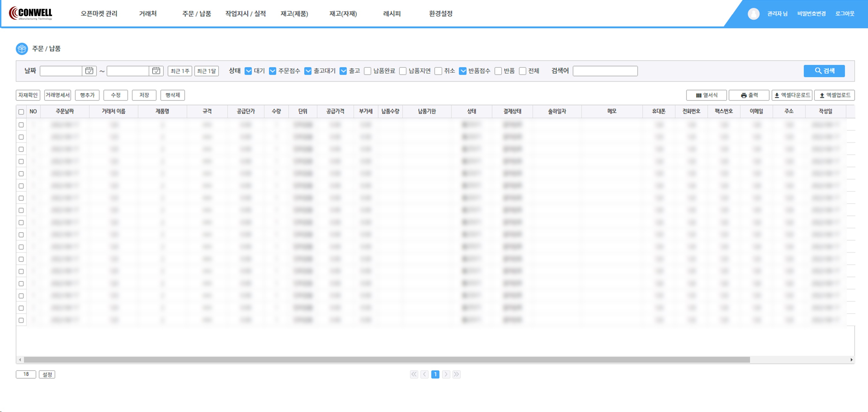Click the horizontal scrollbar right arrow
Screen dimensions: 868x412
click(x=851, y=360)
